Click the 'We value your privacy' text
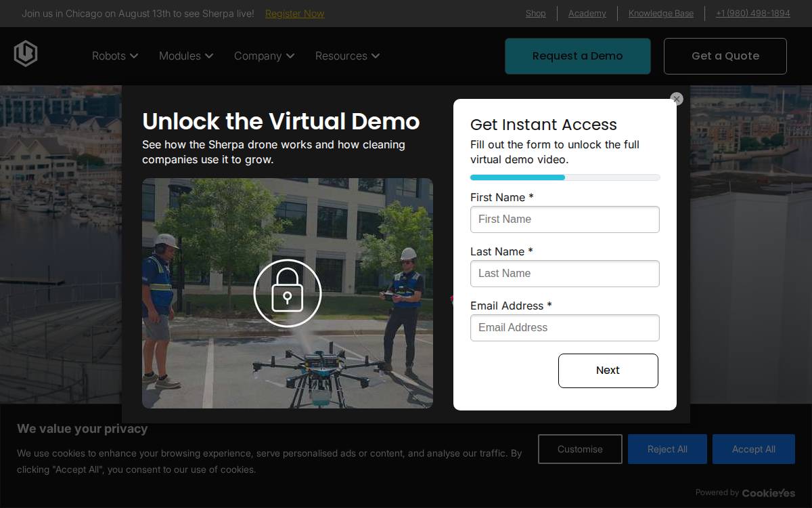 [x=83, y=429]
